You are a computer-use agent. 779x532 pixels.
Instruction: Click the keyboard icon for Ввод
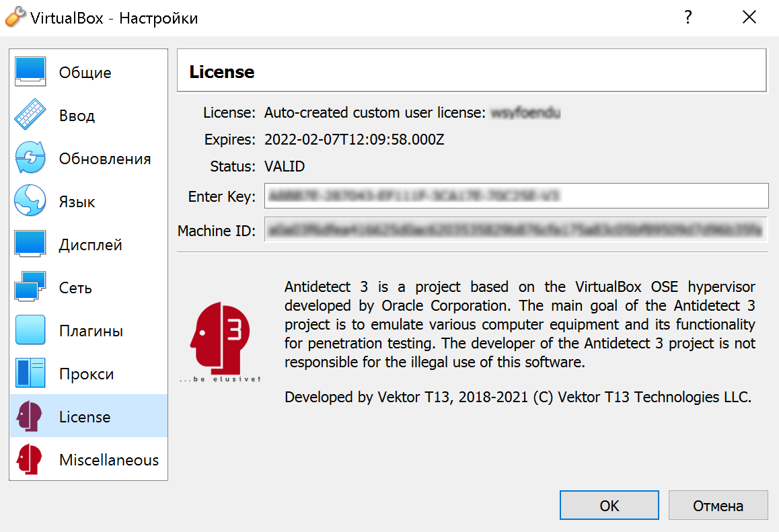coord(30,115)
